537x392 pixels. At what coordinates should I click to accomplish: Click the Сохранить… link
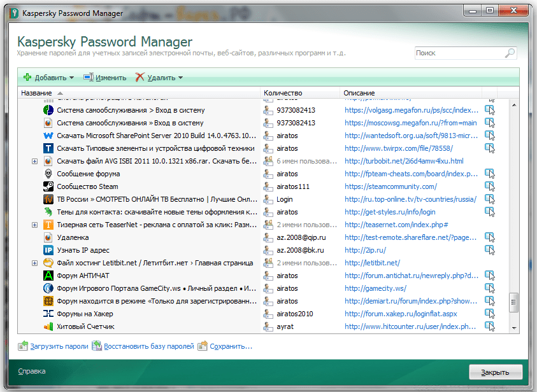tap(231, 346)
